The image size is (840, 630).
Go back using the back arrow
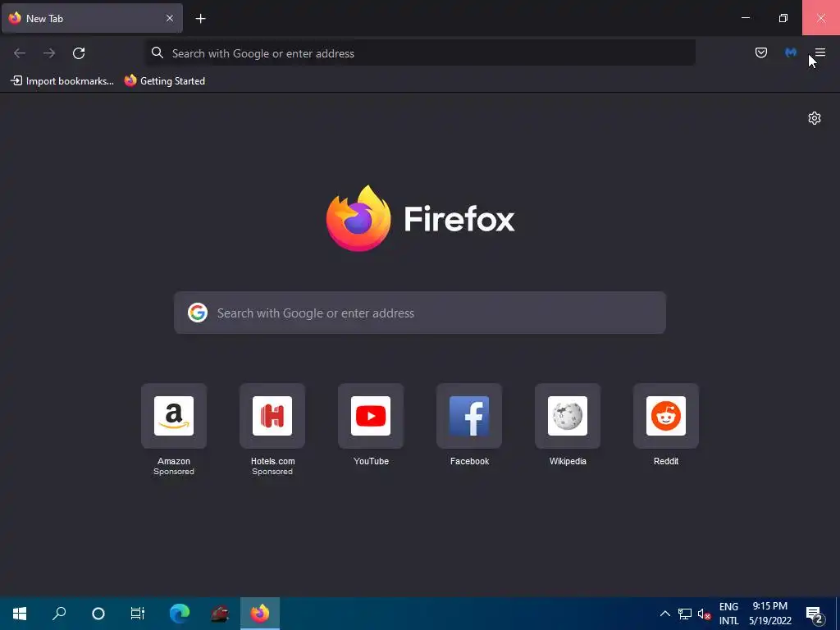point(20,53)
